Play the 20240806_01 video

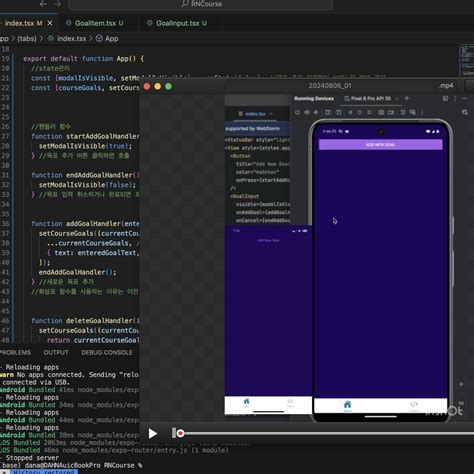[153, 433]
